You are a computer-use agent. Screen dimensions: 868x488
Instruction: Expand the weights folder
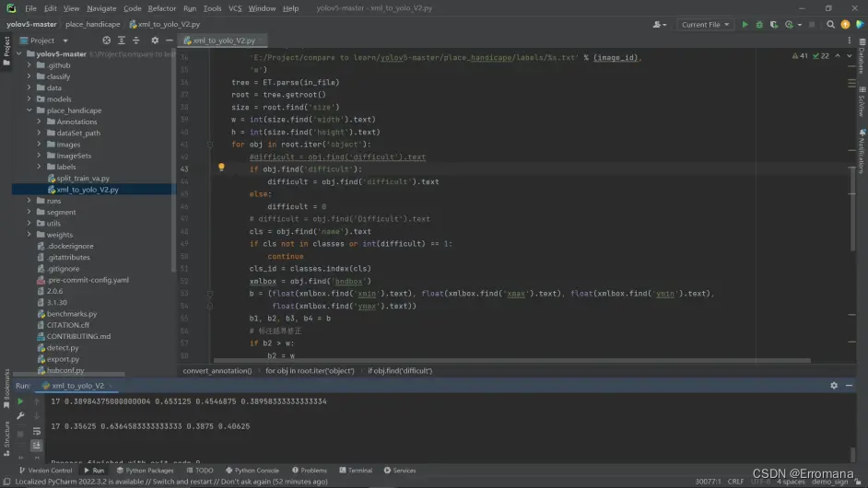pyautogui.click(x=29, y=235)
